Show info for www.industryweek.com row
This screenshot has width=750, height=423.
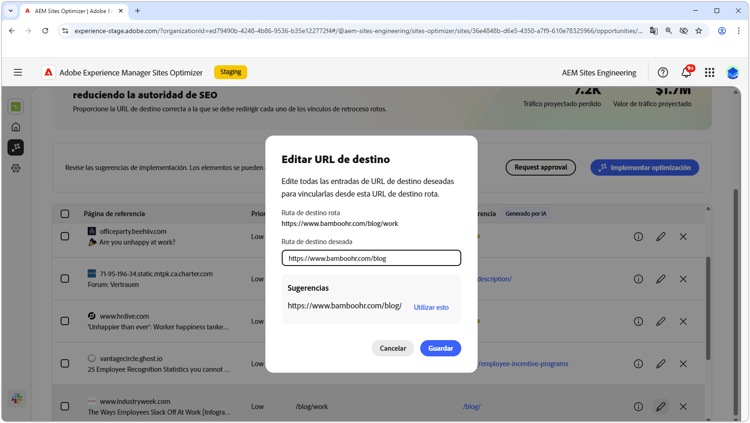click(x=638, y=406)
